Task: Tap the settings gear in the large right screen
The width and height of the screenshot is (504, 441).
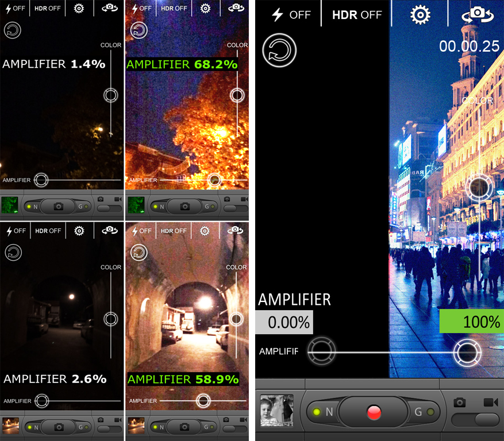Action: coord(420,14)
